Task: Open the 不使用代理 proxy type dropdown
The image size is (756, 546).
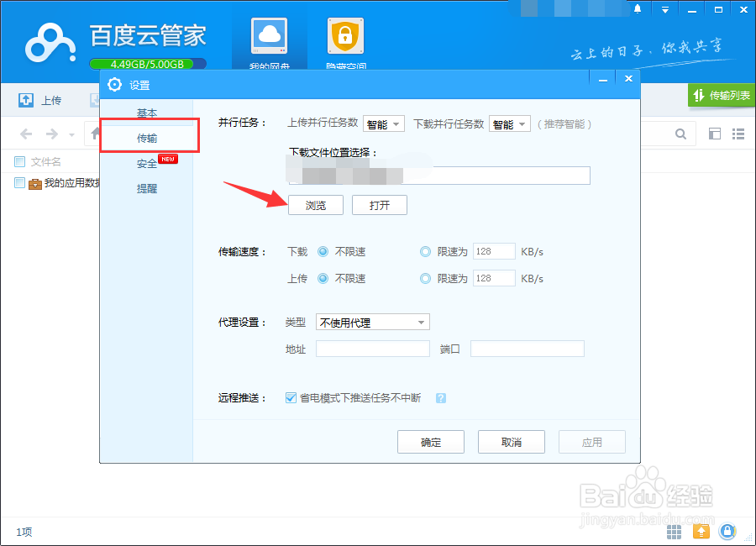Action: click(x=372, y=322)
